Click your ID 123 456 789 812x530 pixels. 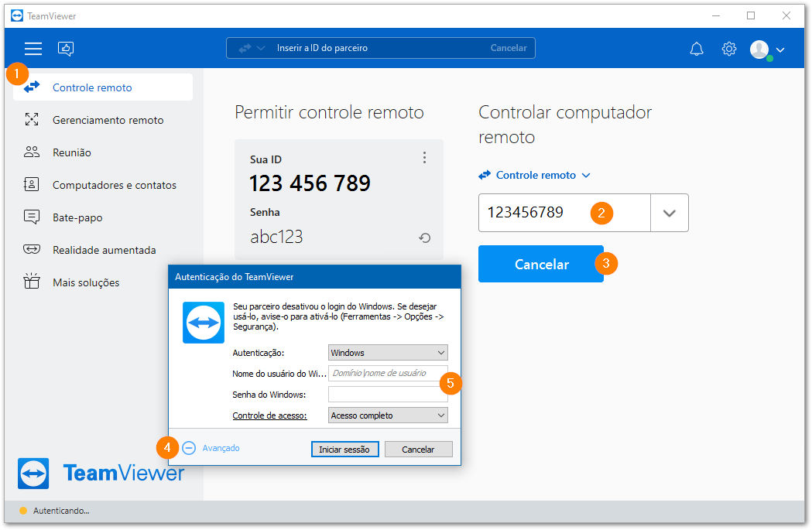(310, 183)
